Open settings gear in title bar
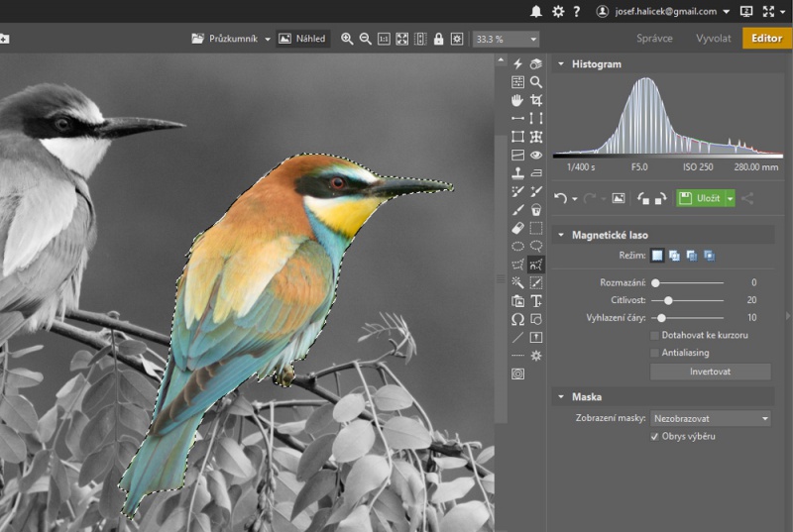Image resolution: width=793 pixels, height=532 pixels. coord(557,11)
